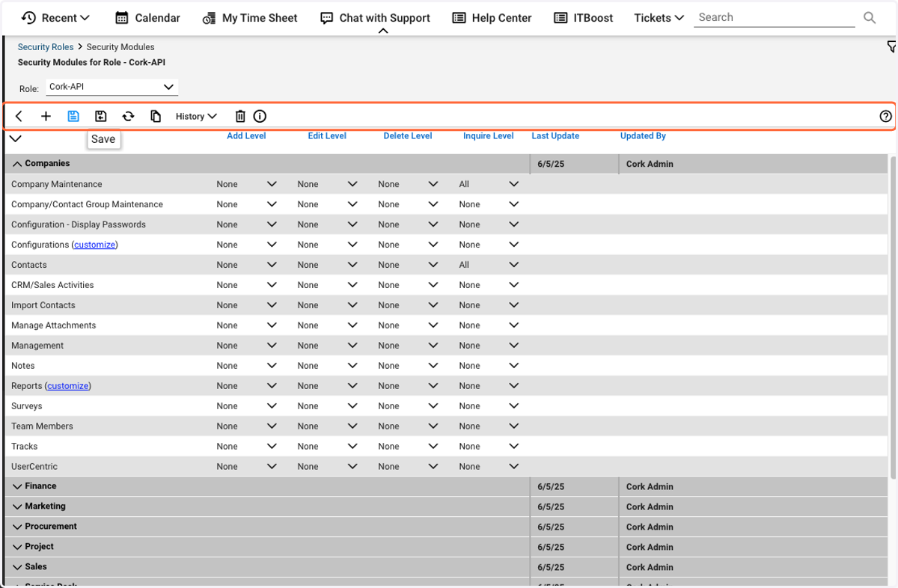This screenshot has width=898, height=588.
Task: Expand the Project section
Action: point(17,547)
